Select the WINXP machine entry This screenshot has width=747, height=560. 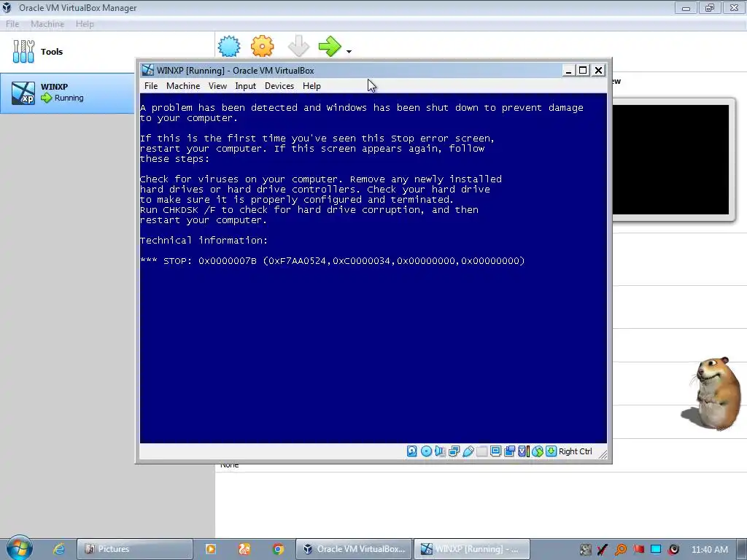[68, 93]
